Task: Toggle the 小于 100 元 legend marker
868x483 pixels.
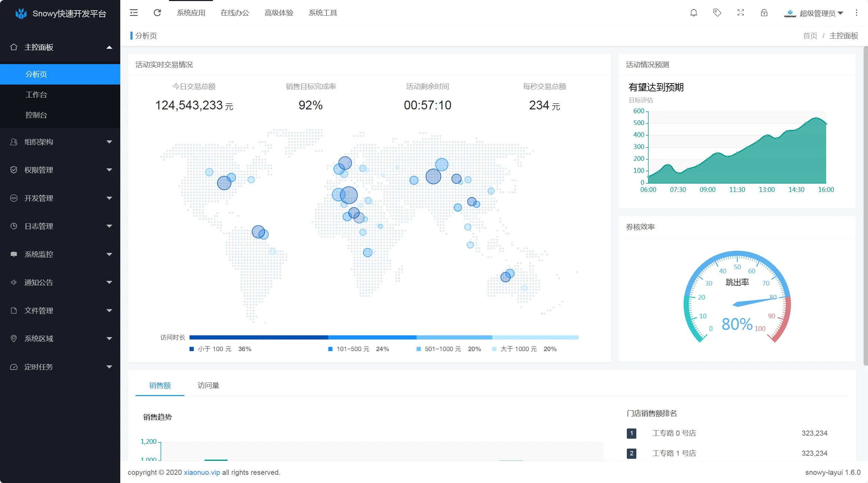Action: [x=191, y=349]
